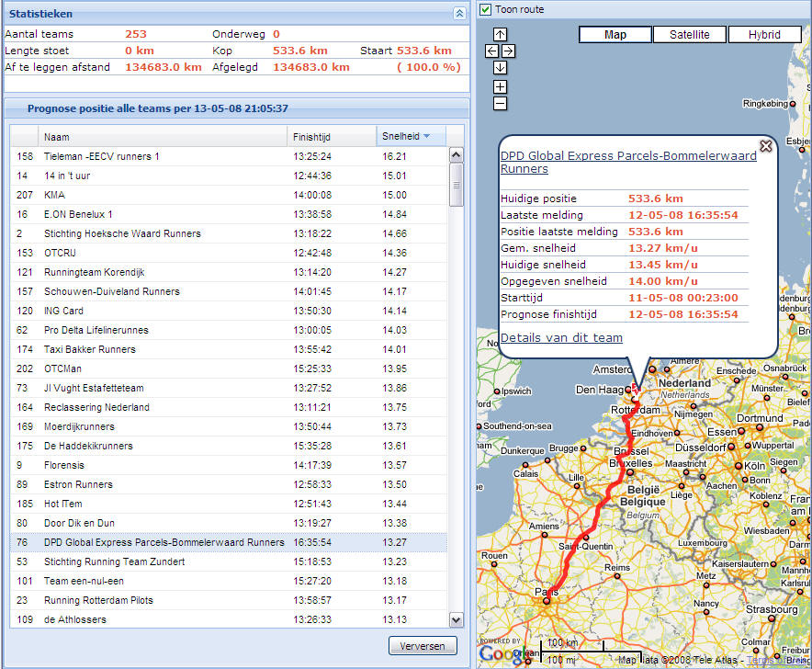Click the Paris city marker on map
This screenshot has width=812, height=669.
[x=547, y=601]
